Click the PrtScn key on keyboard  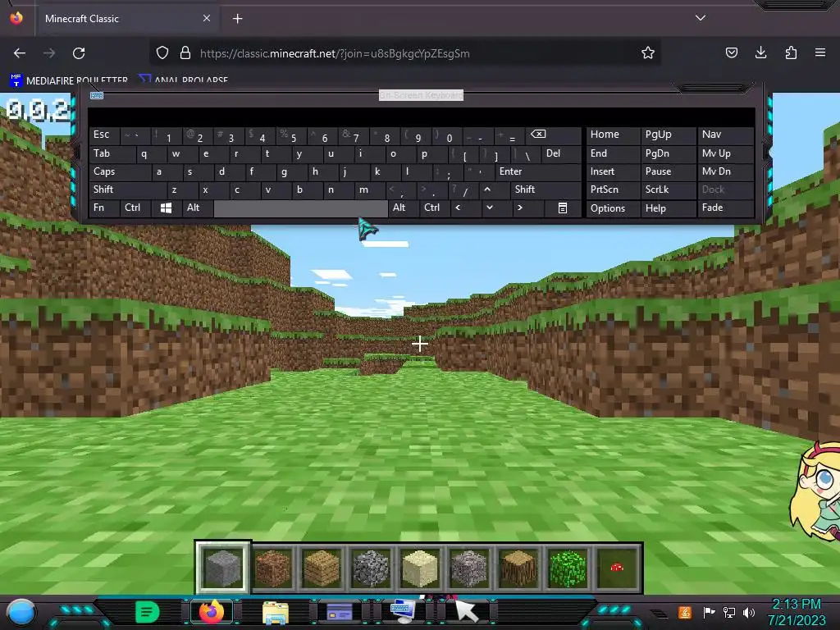click(613, 189)
